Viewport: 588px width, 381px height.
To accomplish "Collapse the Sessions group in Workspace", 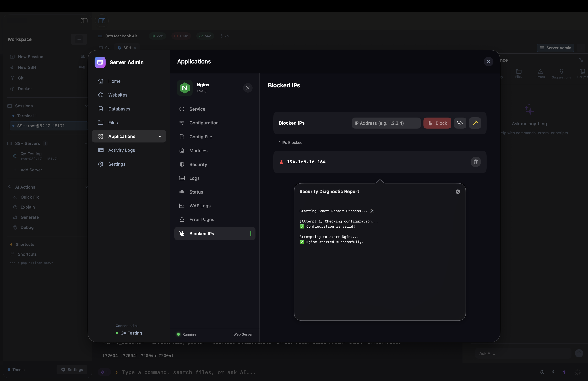I will coord(86,106).
